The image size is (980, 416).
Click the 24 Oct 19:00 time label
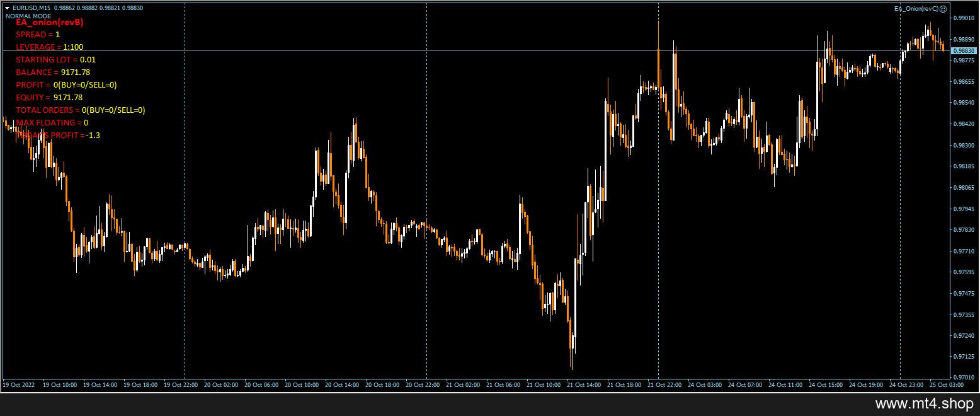(x=865, y=384)
